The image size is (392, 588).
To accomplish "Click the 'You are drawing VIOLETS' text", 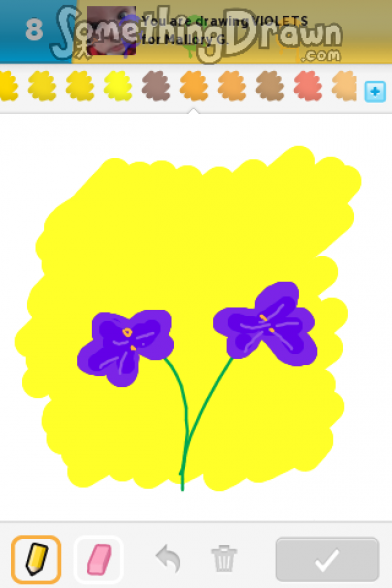I will (x=225, y=21).
